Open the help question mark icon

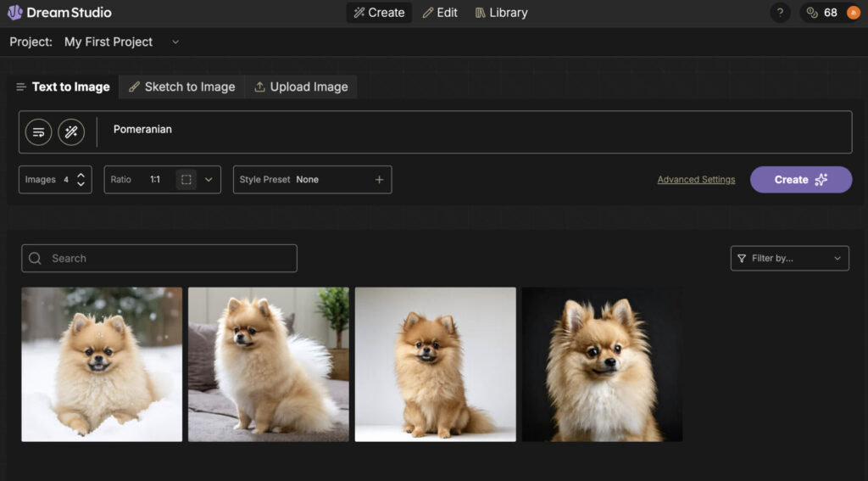[780, 13]
